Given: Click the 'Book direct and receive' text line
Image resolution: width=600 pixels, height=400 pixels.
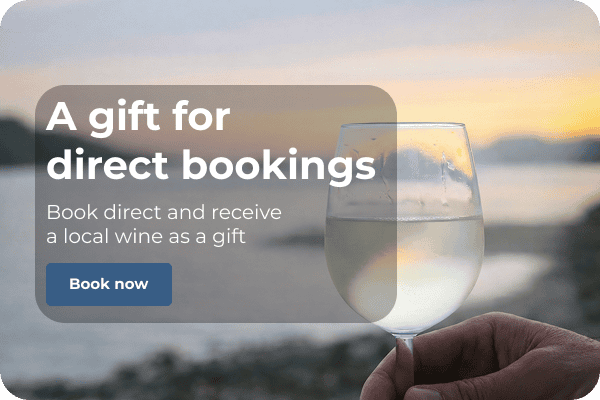Looking at the screenshot, I should (164, 212).
